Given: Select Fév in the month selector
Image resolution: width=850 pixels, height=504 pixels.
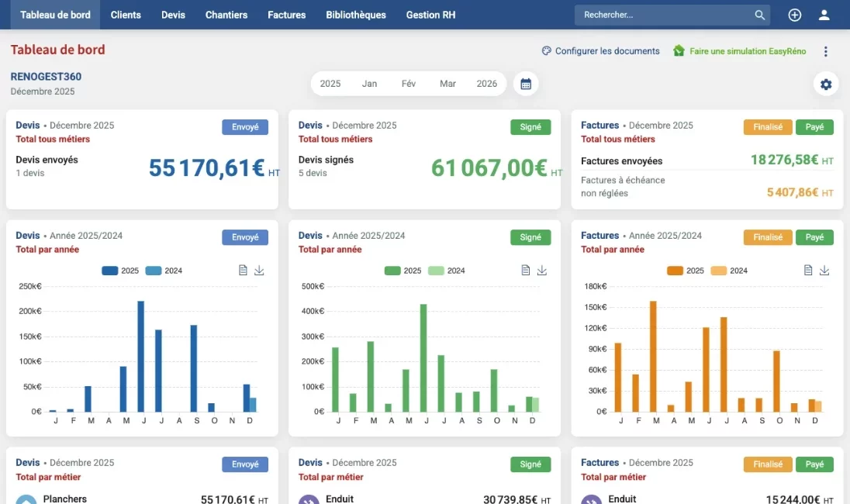Looking at the screenshot, I should (x=409, y=84).
